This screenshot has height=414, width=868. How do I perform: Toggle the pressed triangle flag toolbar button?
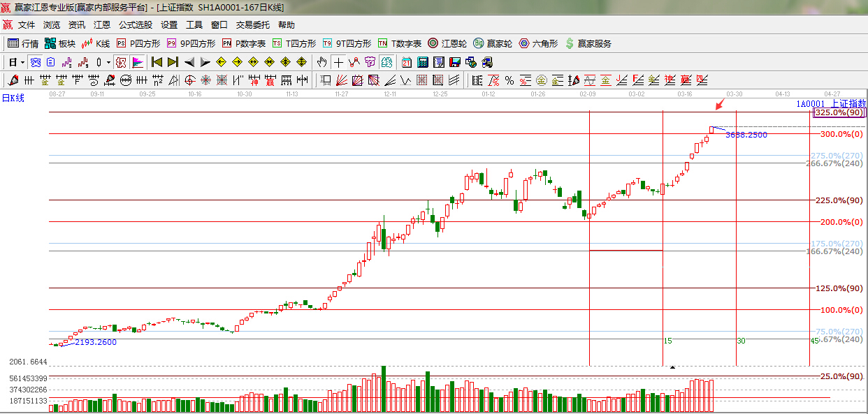coord(137,62)
